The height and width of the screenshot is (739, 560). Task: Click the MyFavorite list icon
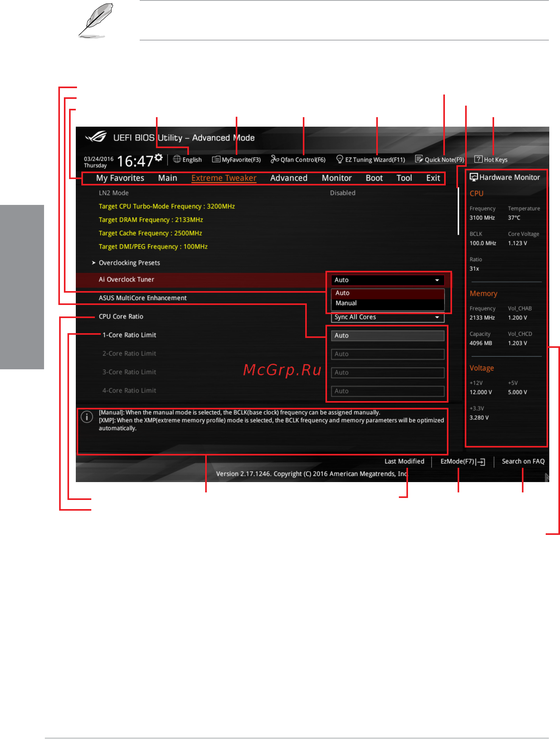pos(216,159)
